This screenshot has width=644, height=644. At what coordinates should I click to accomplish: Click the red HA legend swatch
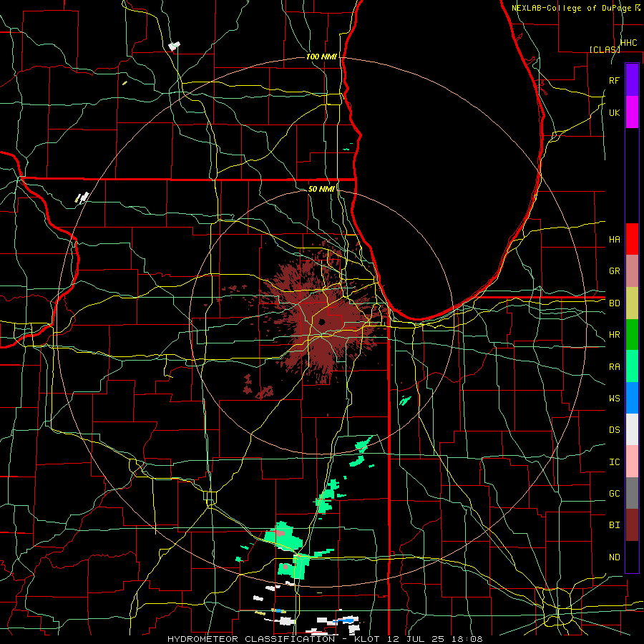tap(632, 239)
